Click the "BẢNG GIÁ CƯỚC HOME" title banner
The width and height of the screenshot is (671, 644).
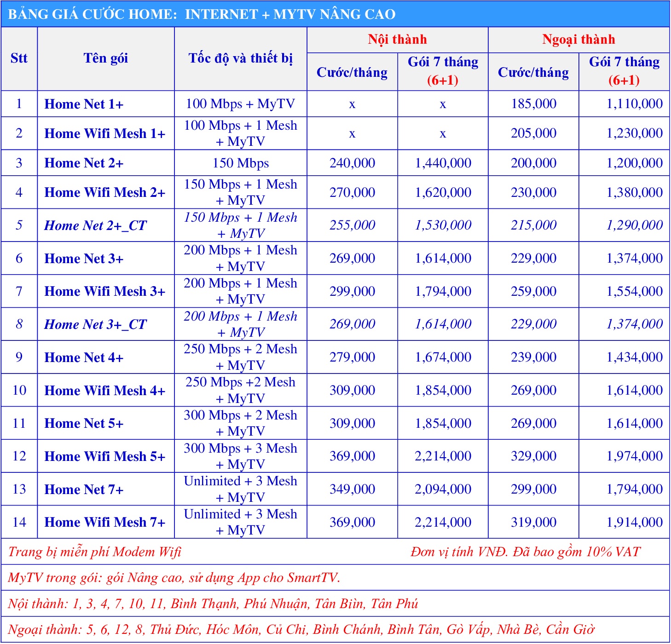202,14
